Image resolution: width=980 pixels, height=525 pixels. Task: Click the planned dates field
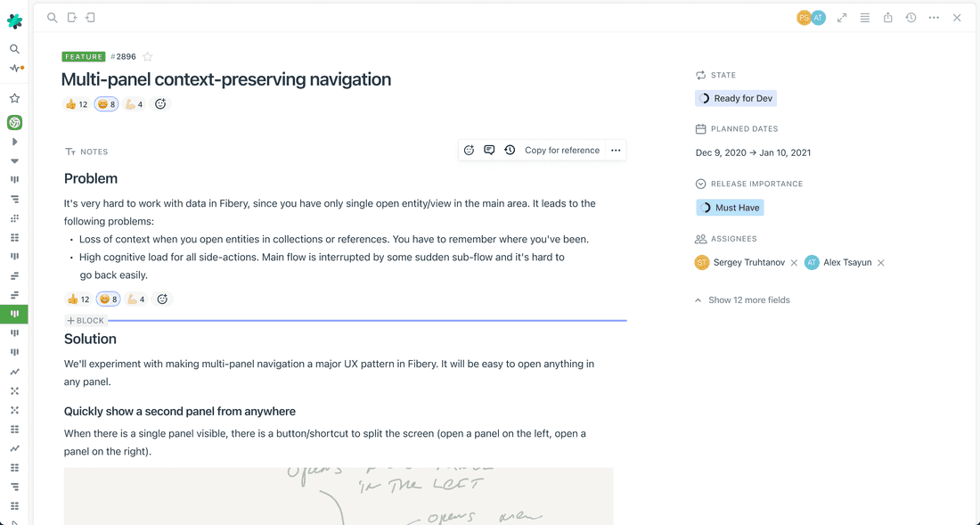[753, 152]
